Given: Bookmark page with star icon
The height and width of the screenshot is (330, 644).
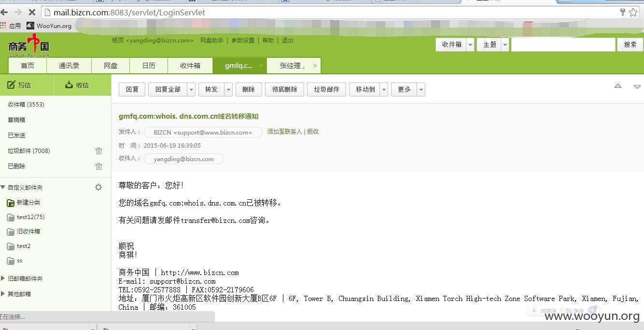Looking at the screenshot, I should coord(633,13).
